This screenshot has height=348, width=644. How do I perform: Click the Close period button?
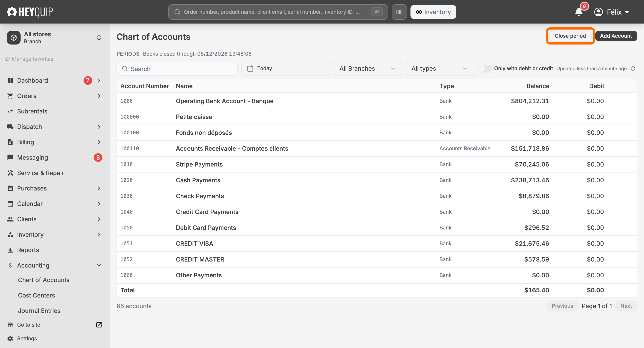click(570, 36)
